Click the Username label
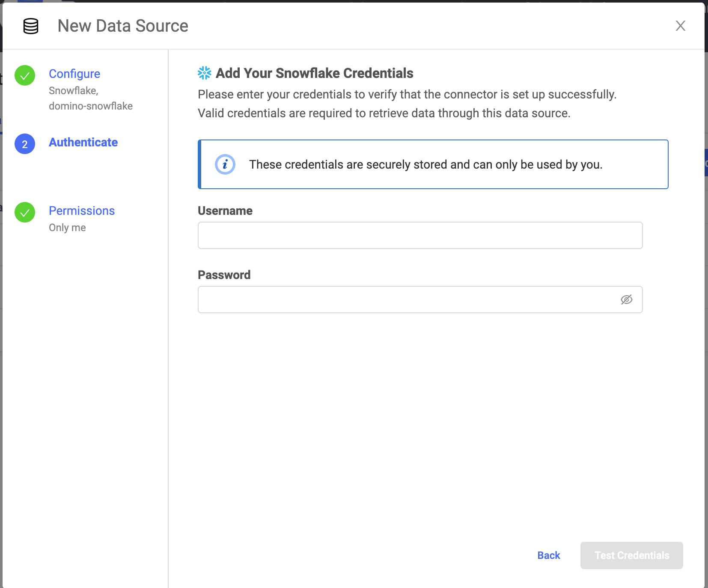 (x=225, y=211)
